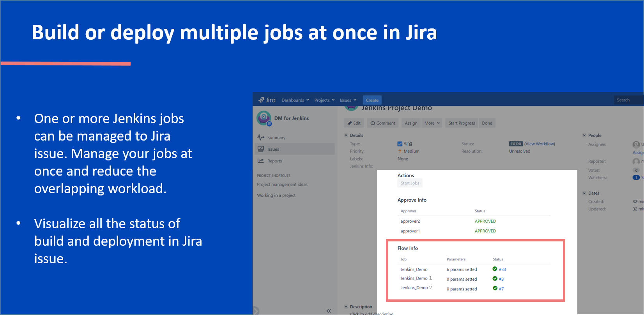Image resolution: width=644 pixels, height=315 pixels.
Task: Click the Jenkins Project Demo issue title
Action: [x=396, y=108]
